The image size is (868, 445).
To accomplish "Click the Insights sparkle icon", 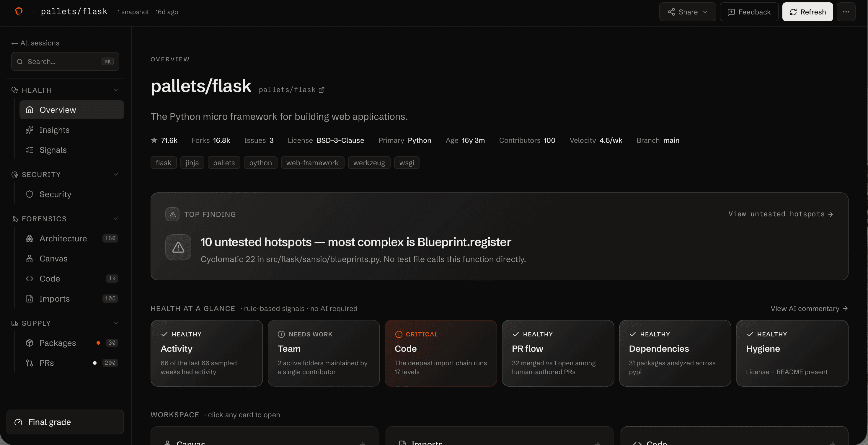I will click(x=30, y=130).
